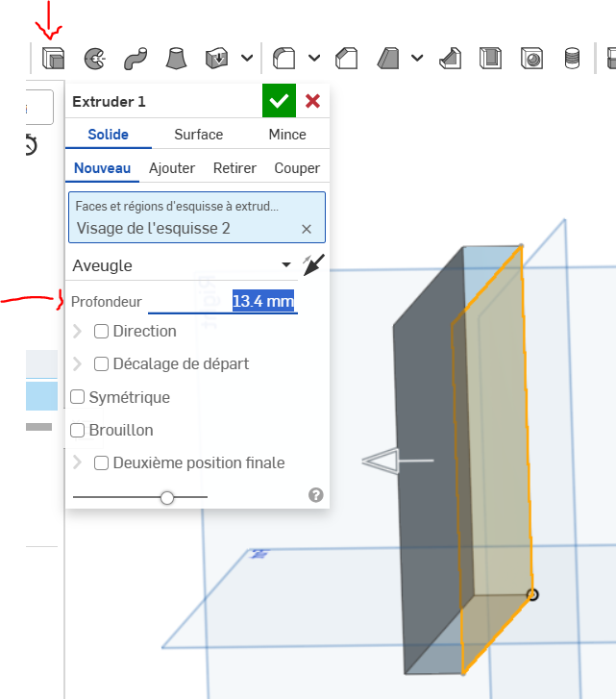Image resolution: width=616 pixels, height=699 pixels.
Task: Switch to the Mince tab
Action: [287, 135]
